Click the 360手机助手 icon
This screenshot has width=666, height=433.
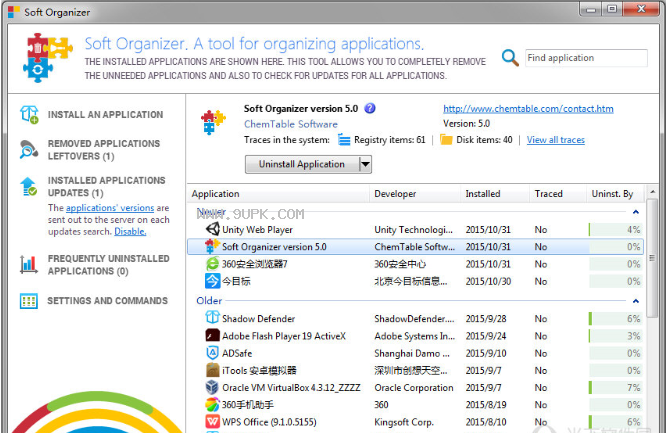[212, 405]
